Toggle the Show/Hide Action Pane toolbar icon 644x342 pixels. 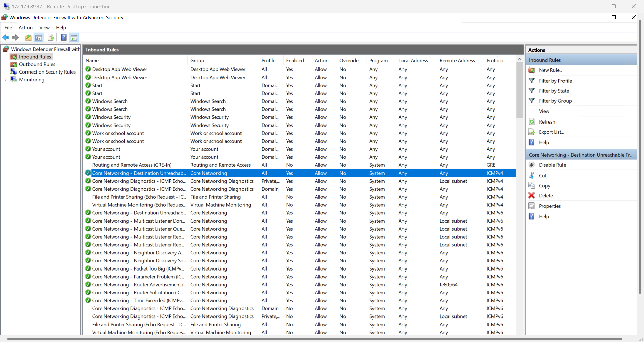click(x=74, y=37)
